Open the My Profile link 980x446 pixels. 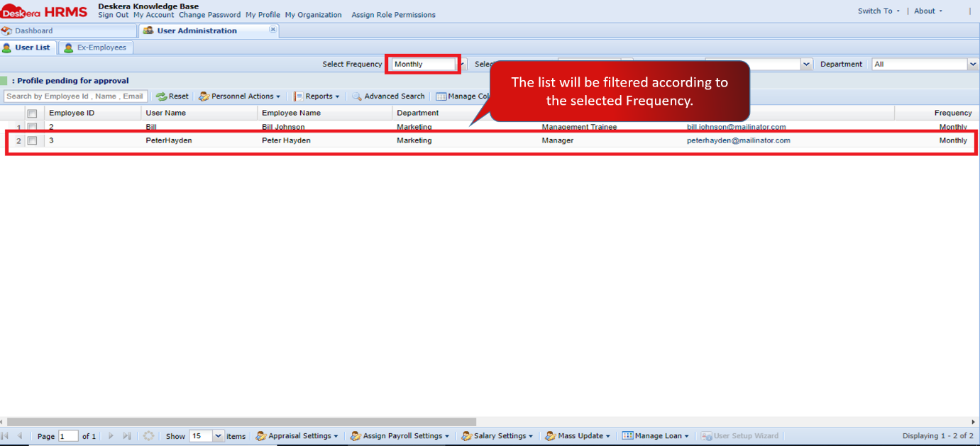tap(263, 15)
